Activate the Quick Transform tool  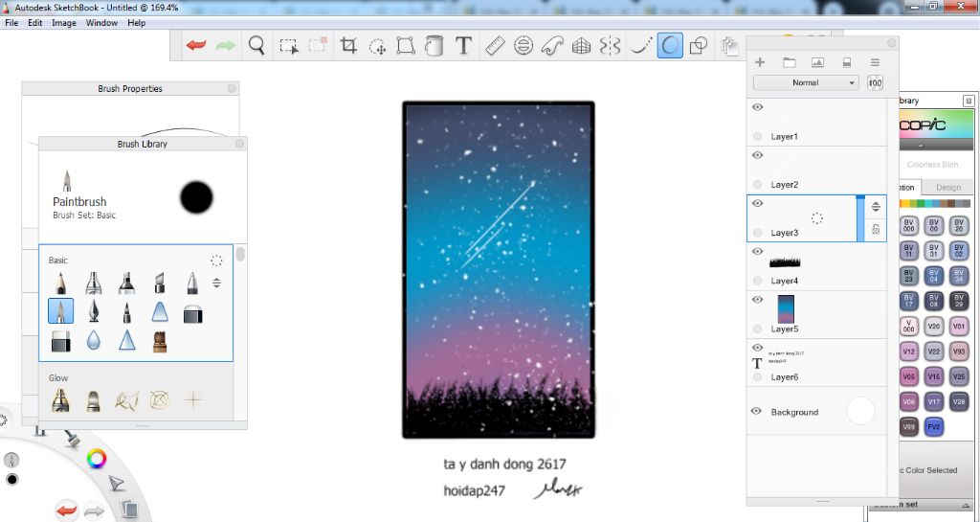[x=377, y=46]
